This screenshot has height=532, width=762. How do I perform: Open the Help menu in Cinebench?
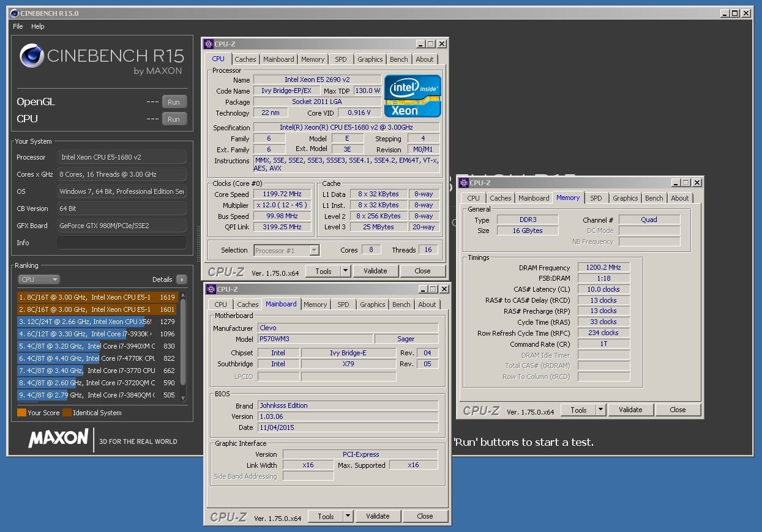point(38,26)
